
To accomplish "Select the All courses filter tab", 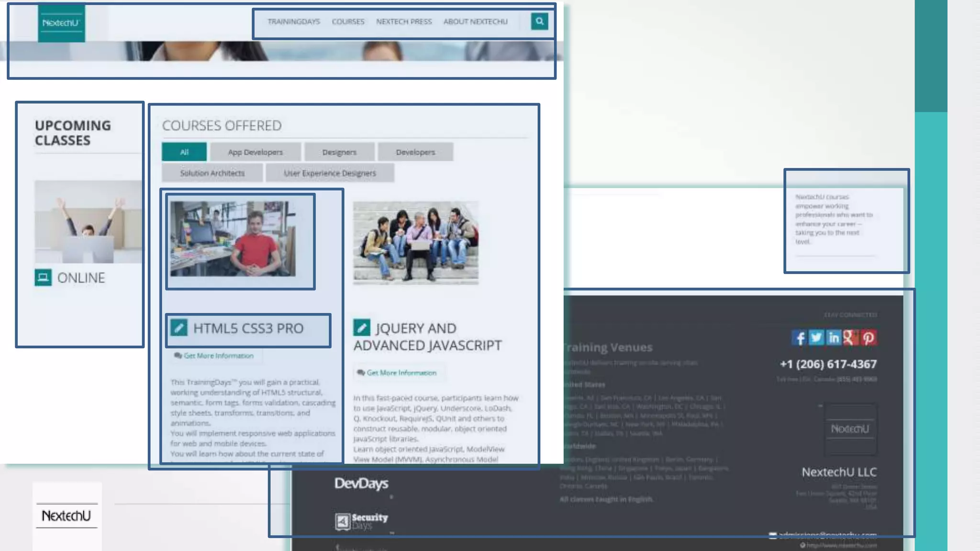I will pyautogui.click(x=184, y=152).
